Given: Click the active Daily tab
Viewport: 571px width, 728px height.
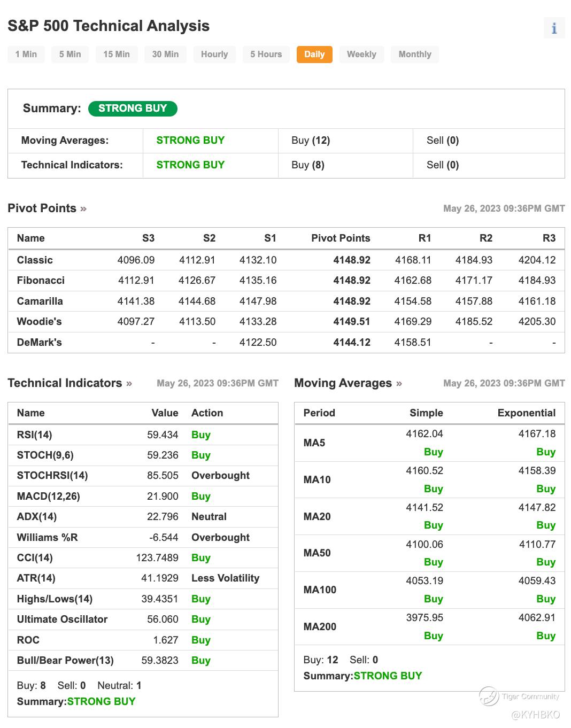Looking at the screenshot, I should (314, 54).
